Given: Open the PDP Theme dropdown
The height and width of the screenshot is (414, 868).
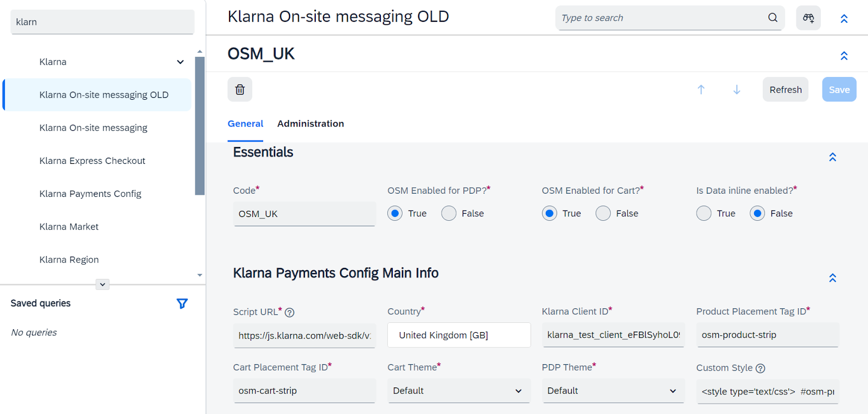Looking at the screenshot, I should (613, 391).
